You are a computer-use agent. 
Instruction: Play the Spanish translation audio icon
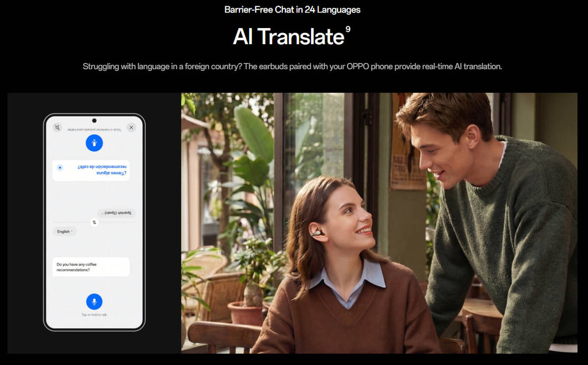click(60, 167)
